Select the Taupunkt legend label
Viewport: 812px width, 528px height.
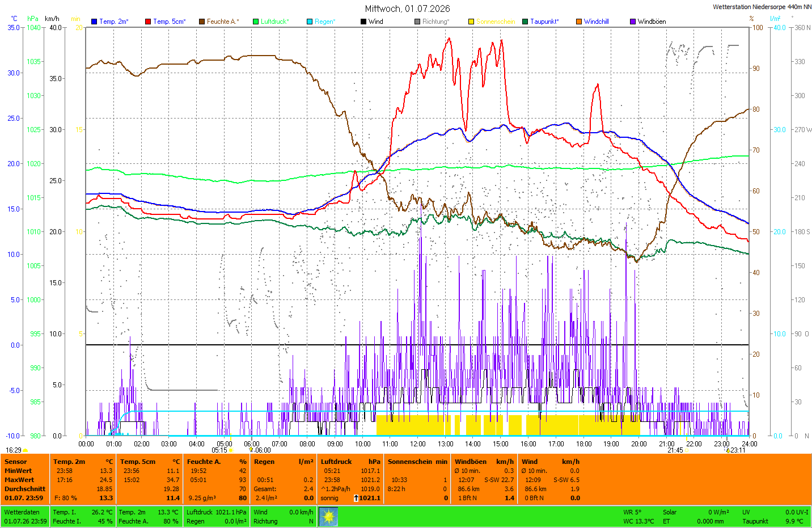(544, 22)
